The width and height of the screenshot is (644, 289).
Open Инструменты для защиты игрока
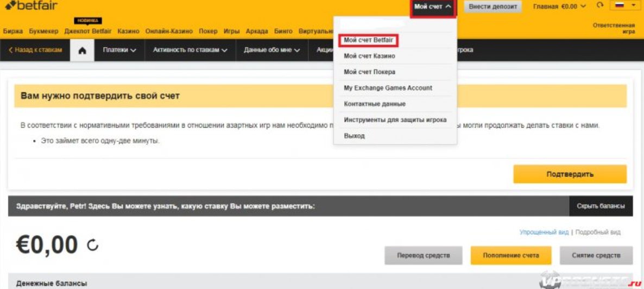(x=395, y=120)
